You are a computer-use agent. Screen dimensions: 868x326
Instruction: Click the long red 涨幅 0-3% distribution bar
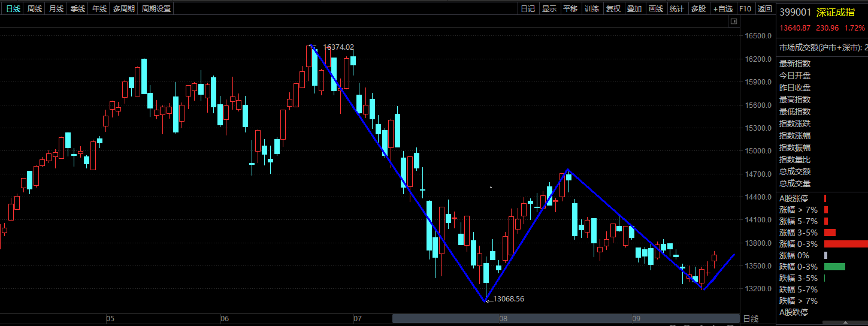(846, 244)
